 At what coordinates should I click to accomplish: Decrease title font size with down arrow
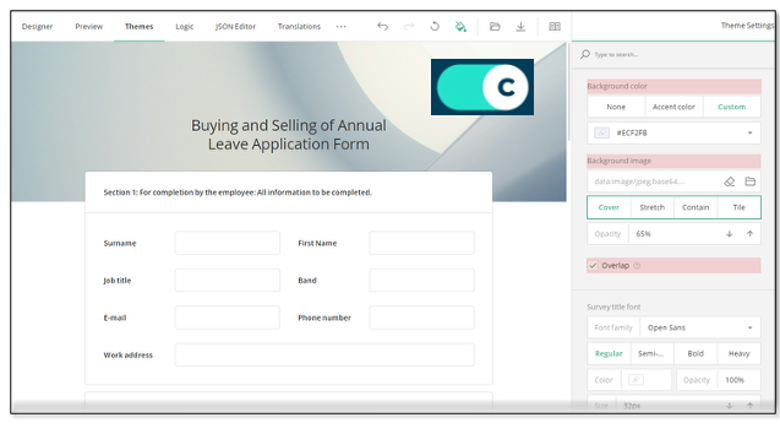729,406
